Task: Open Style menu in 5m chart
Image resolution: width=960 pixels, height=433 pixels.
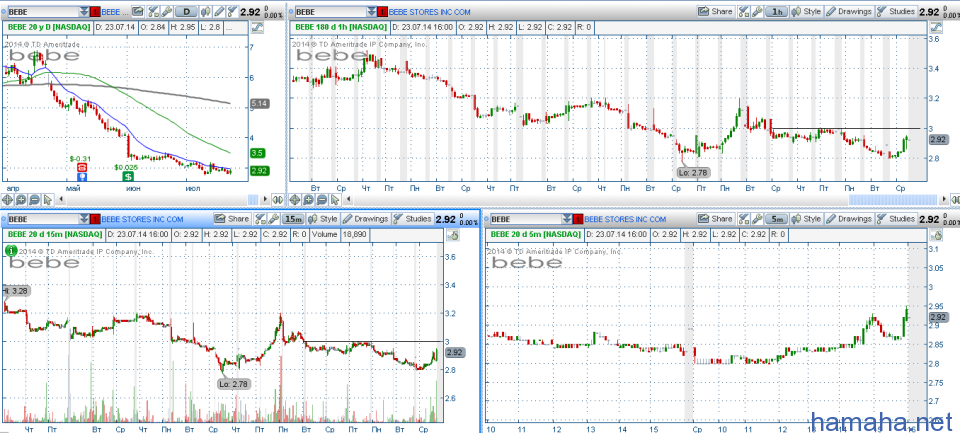Action: click(806, 219)
